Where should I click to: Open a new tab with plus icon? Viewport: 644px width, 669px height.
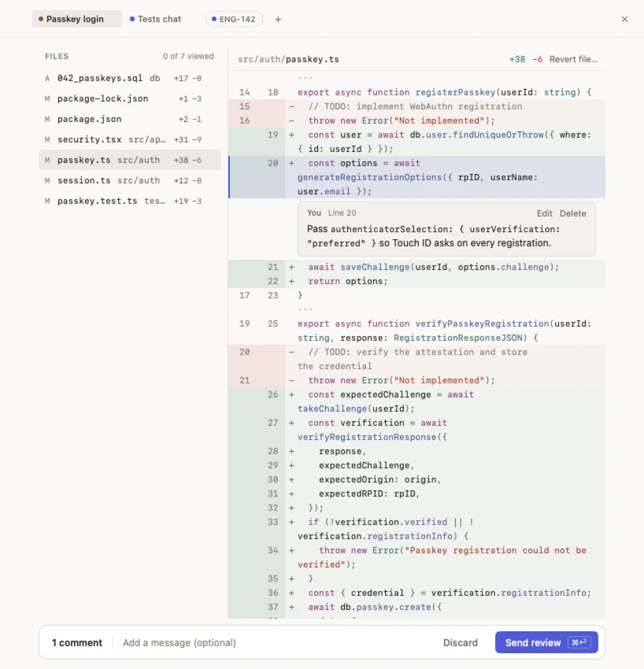pos(278,19)
